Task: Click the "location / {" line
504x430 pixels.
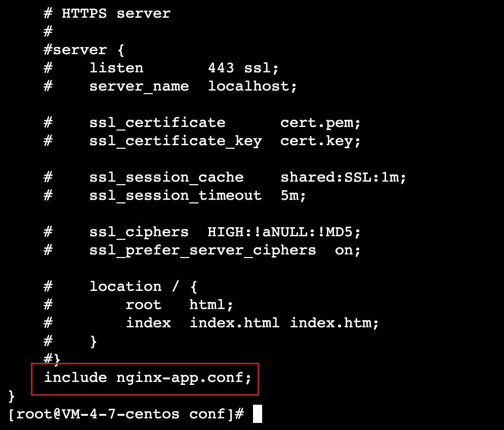Action: [143, 286]
